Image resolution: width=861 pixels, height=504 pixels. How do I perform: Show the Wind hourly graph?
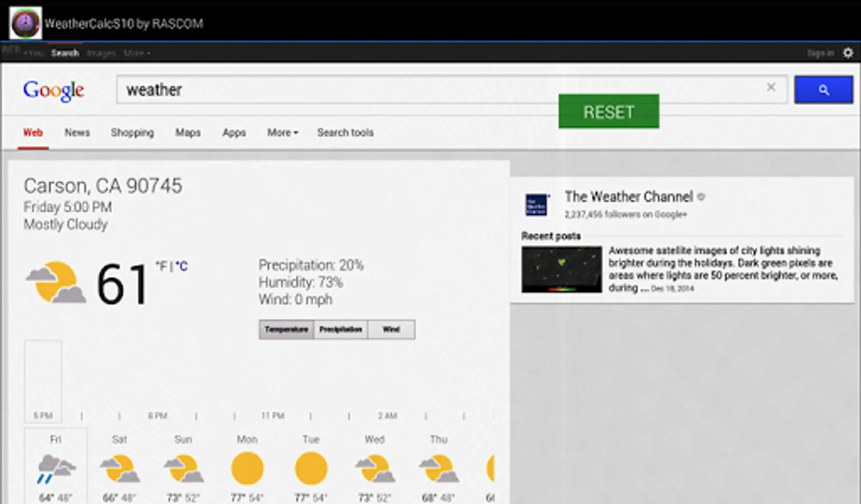pyautogui.click(x=391, y=329)
